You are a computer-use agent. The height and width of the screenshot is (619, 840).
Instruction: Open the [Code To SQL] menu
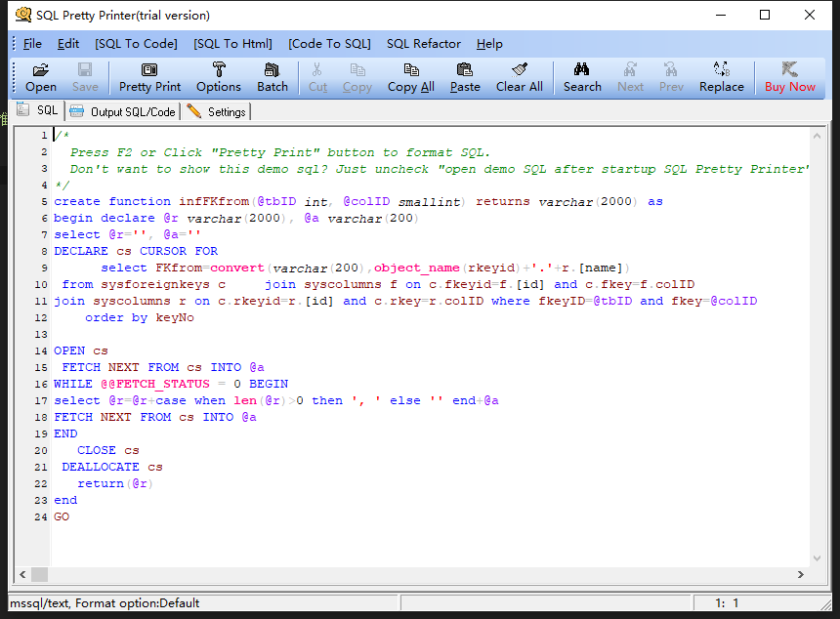tap(329, 44)
